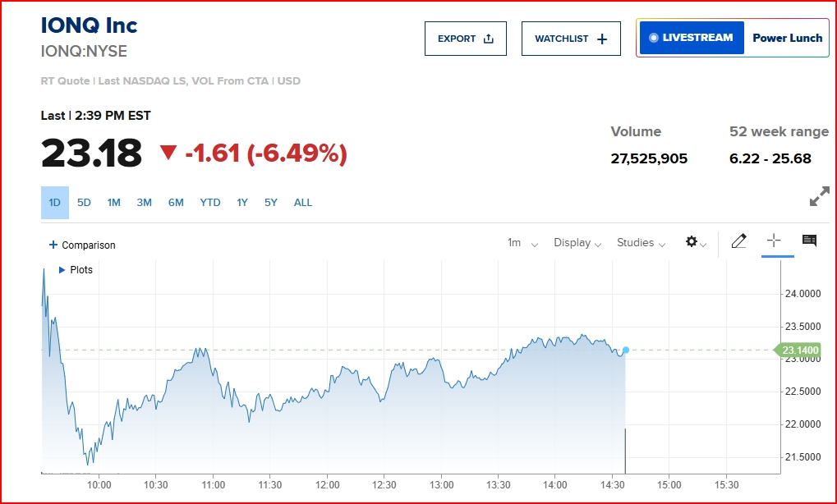Screen dimensions: 837x504
Task: Select the 1D range toggle
Action: pos(55,203)
